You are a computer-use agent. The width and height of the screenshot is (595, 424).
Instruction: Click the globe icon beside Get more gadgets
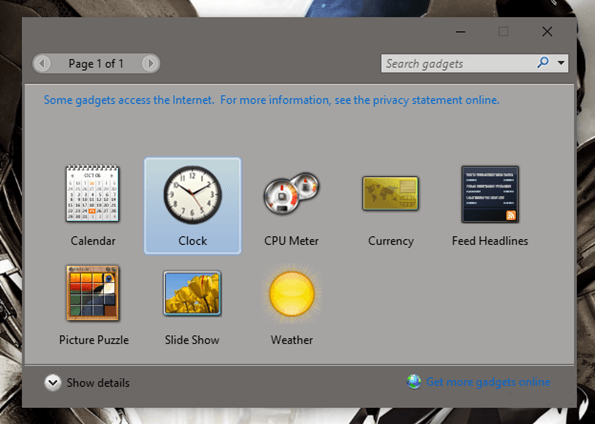click(414, 381)
